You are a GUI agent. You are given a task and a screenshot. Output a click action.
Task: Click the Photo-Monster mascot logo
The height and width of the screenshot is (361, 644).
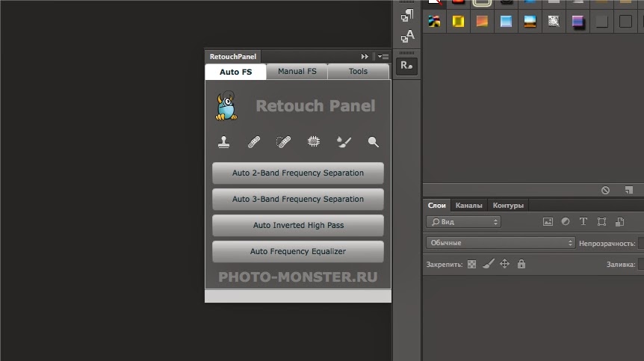[x=226, y=106]
